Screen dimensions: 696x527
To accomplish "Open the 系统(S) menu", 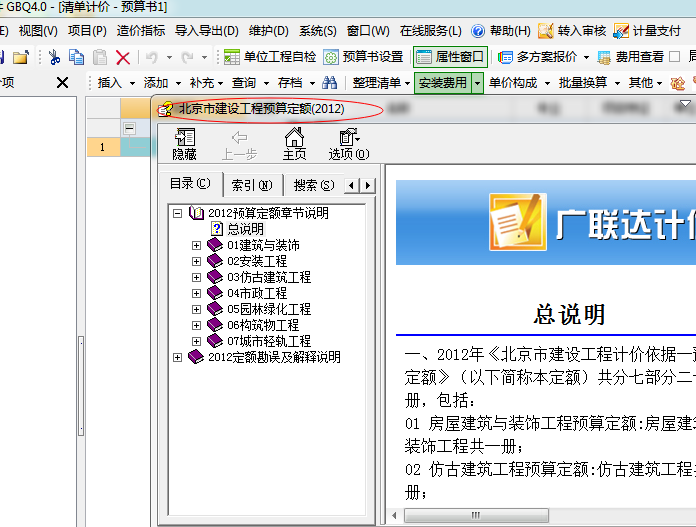I will pyautogui.click(x=318, y=31).
